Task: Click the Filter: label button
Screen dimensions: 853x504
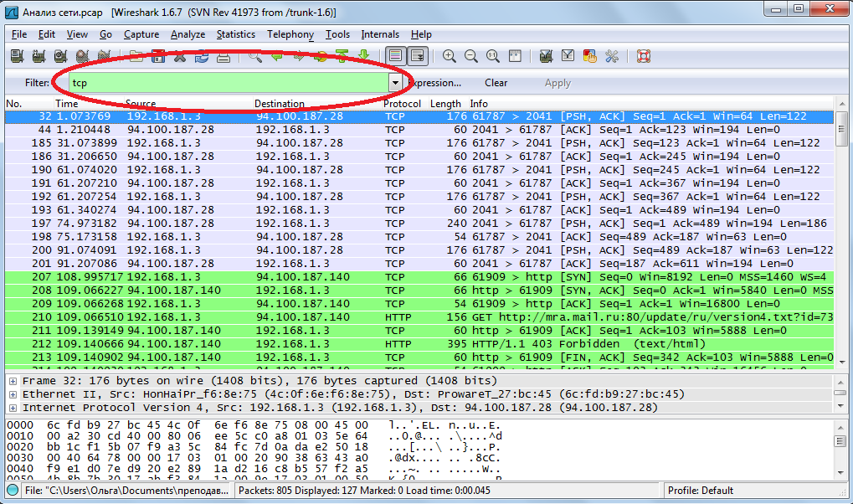Action: (x=37, y=83)
